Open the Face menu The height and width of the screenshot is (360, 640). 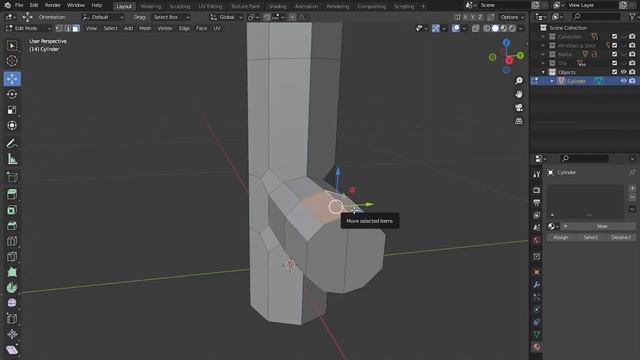[x=201, y=28]
